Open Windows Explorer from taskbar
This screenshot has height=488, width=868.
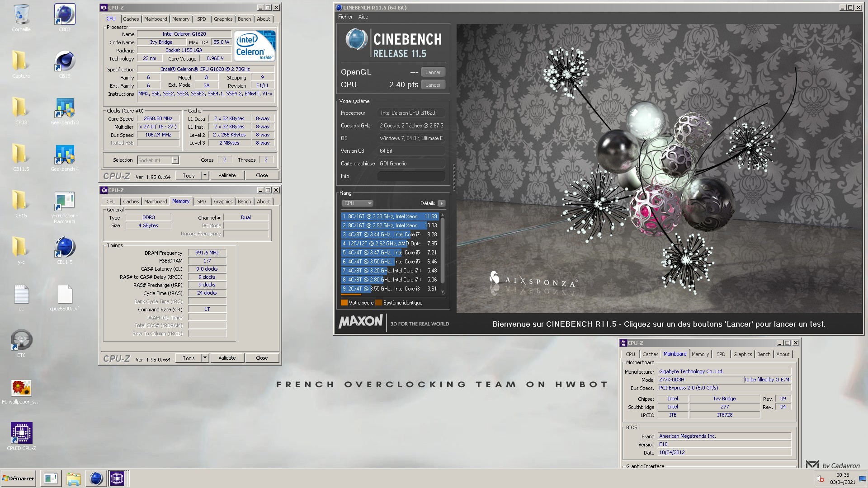tap(73, 479)
